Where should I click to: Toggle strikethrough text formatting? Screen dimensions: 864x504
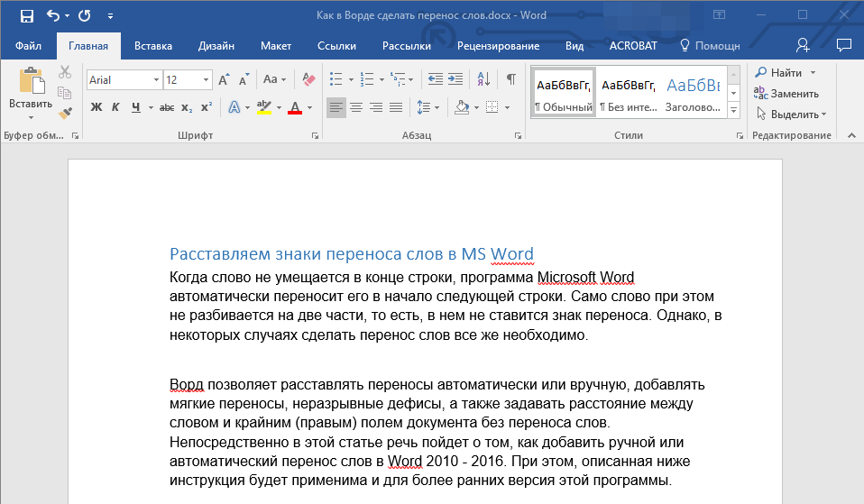166,107
